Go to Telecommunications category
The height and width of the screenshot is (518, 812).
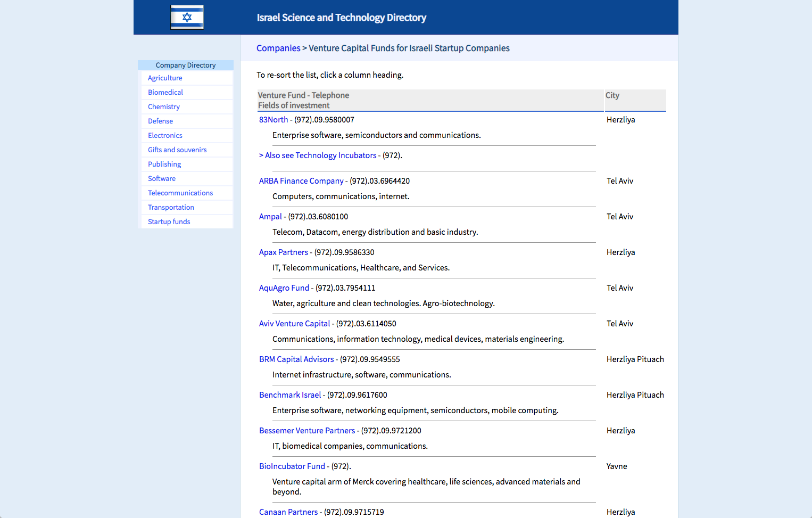pos(180,193)
